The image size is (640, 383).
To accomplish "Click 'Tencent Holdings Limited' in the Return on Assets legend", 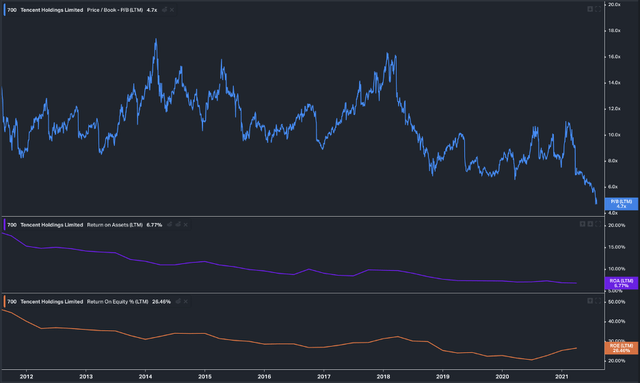I will tap(52, 225).
